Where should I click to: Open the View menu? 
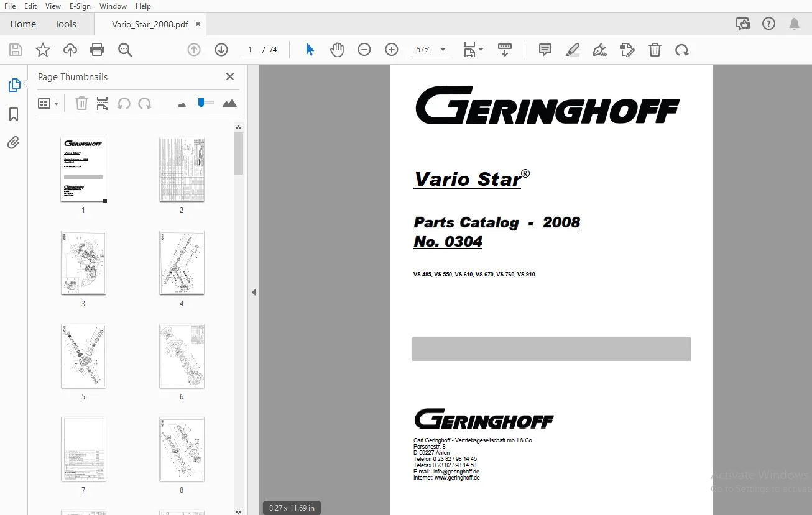(53, 6)
